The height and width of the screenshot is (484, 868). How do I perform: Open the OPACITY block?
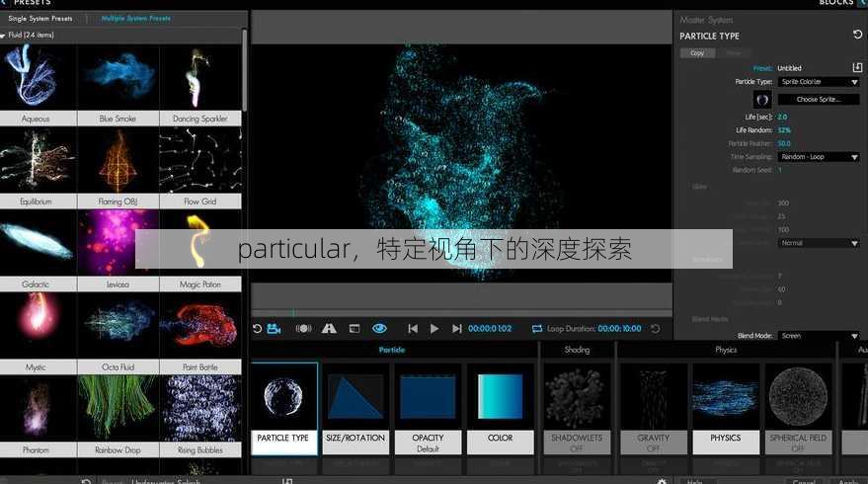pyautogui.click(x=428, y=409)
